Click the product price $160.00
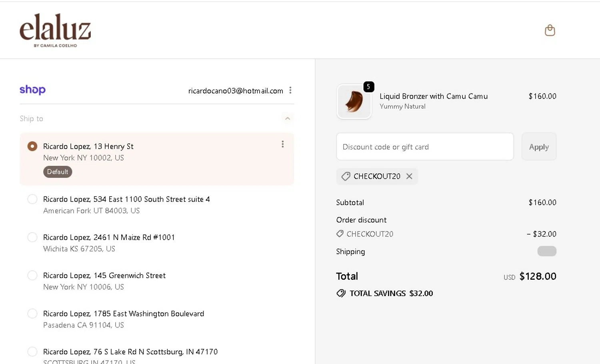600x364 pixels. tap(542, 96)
